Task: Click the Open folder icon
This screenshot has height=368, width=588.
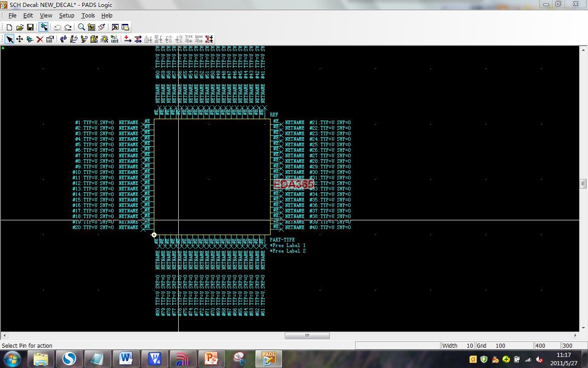Action: [x=20, y=27]
